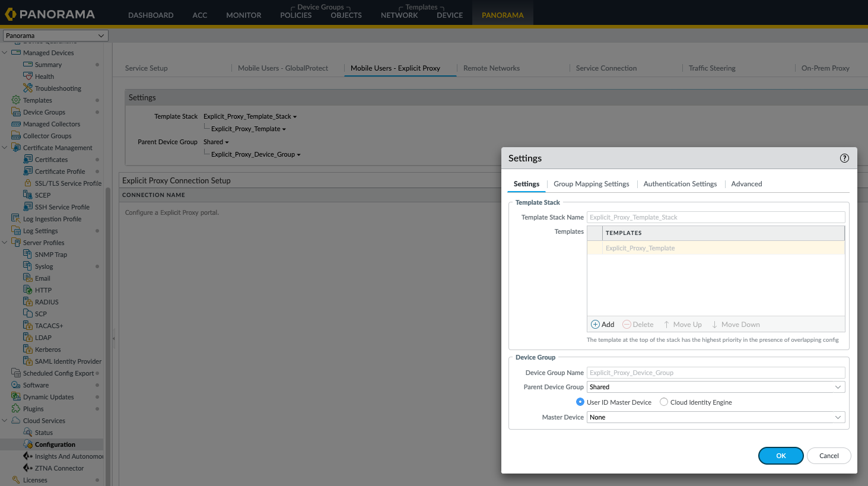Open the Parent Device Group dropdown
Viewport: 868px width, 486px height.
click(x=716, y=387)
